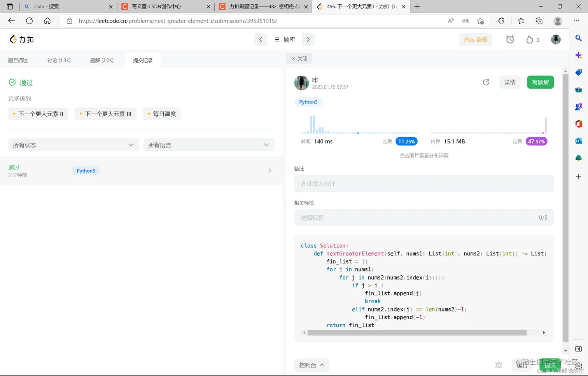
Task: Click the debug bug icon
Action: [499, 365]
